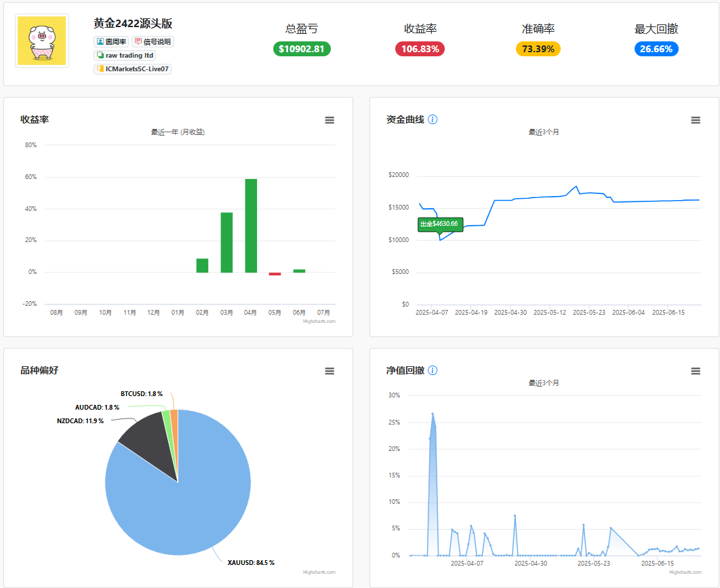Click the 106.83% return rate badge
720x588 pixels.
(420, 49)
